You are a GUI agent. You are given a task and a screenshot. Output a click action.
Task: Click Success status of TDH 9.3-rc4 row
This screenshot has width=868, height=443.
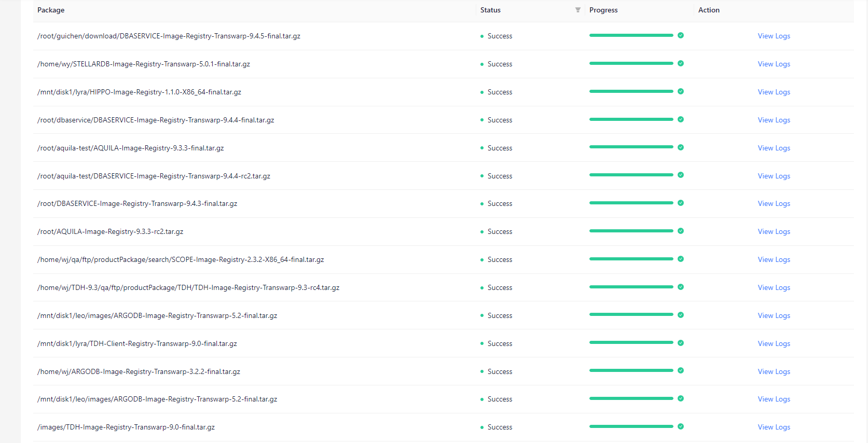(497, 287)
